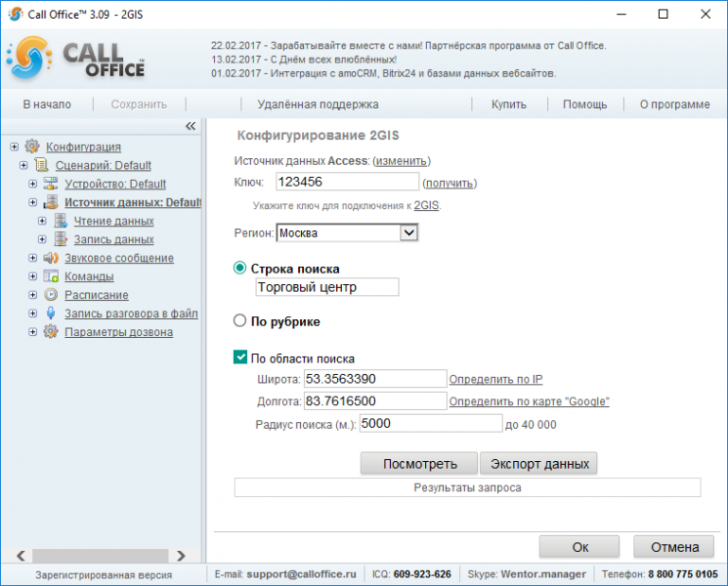Click the Долгота input field

coord(375,400)
